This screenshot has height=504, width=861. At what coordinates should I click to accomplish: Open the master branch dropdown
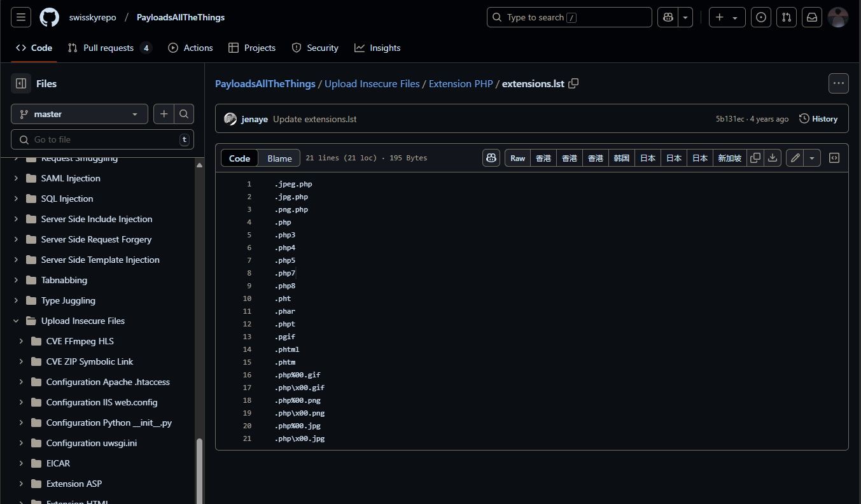tap(80, 114)
